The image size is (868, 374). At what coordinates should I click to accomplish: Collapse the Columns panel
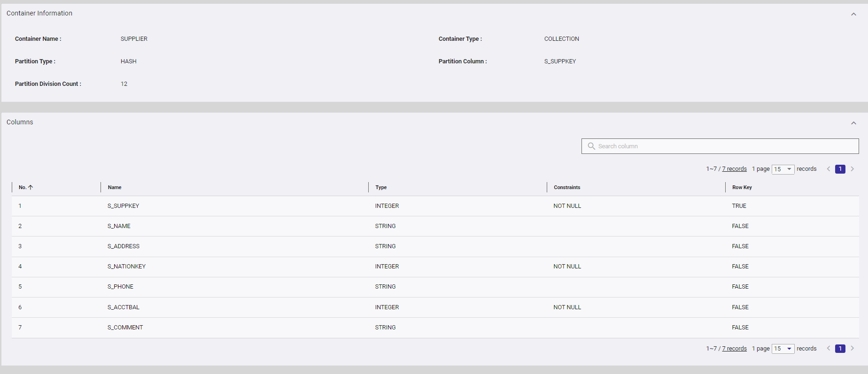pos(853,123)
